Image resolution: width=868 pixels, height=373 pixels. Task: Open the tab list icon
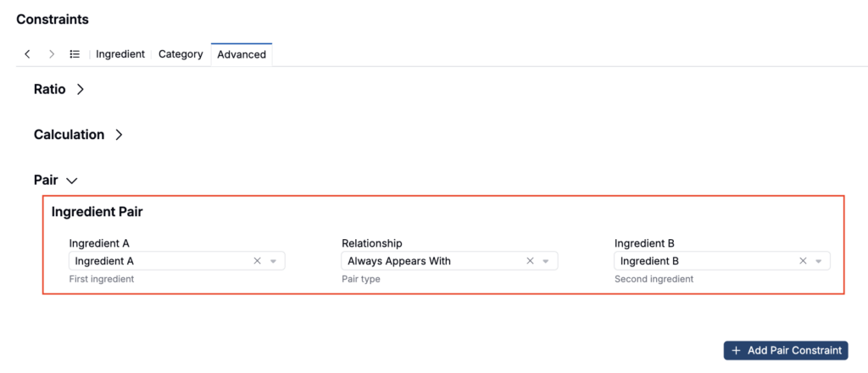tap(75, 54)
